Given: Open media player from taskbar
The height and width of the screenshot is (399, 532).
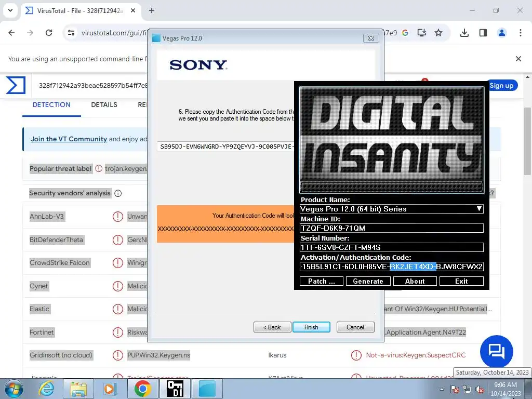Looking at the screenshot, I should pyautogui.click(x=110, y=389).
